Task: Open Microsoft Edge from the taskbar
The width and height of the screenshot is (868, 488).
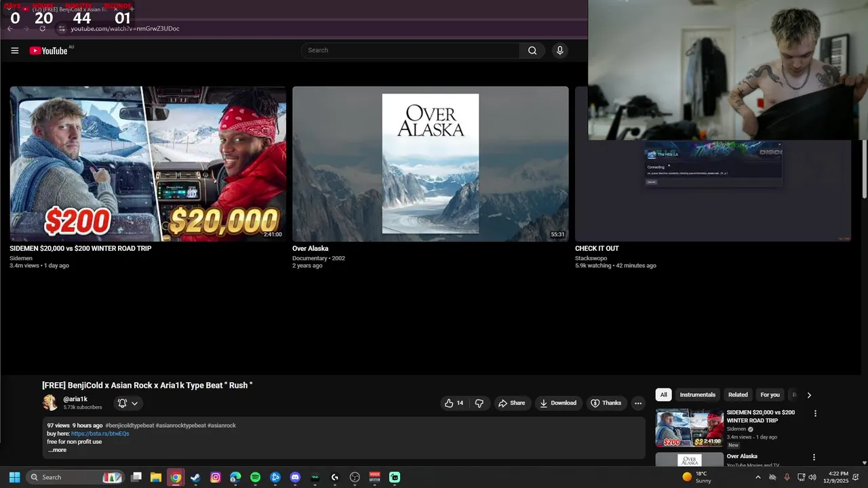Action: tap(235, 477)
